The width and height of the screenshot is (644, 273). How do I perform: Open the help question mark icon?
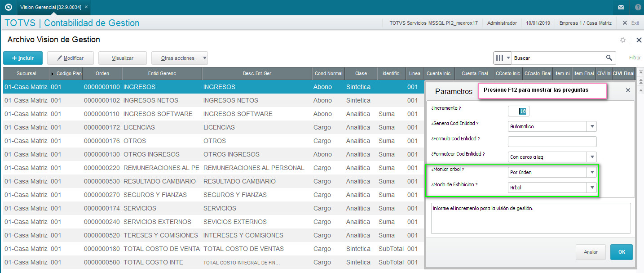(638, 7)
